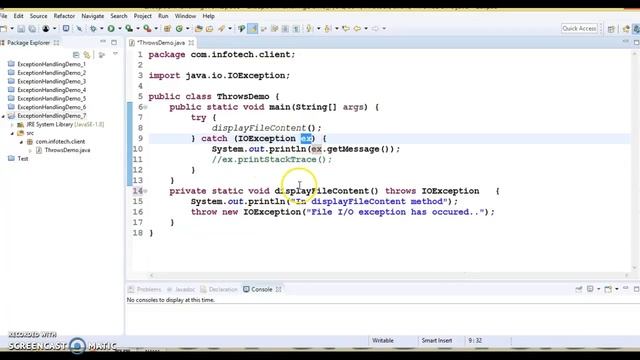Image resolution: width=640 pixels, height=360 pixels.
Task: Open the Search icon dropdown arrow
Action: tap(230, 29)
